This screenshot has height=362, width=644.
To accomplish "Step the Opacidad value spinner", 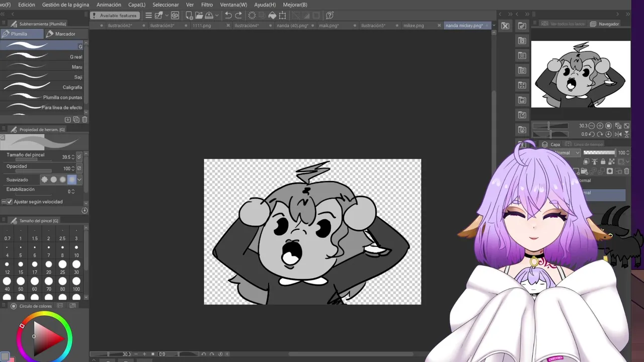I will 73,168.
